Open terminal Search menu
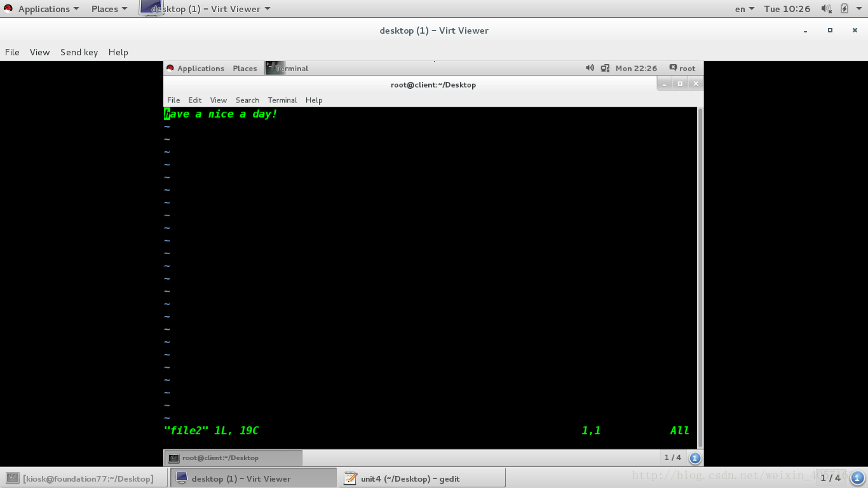This screenshot has width=868, height=488. coord(247,100)
